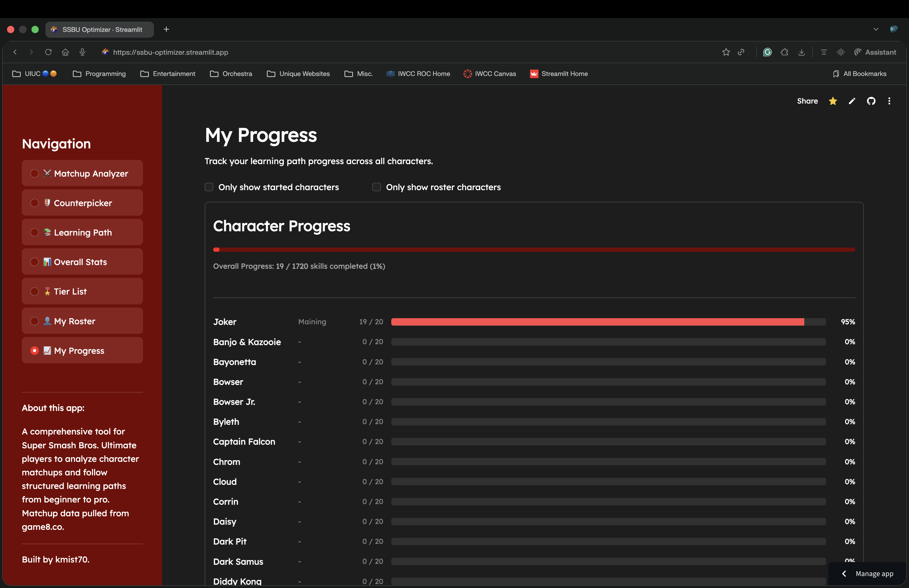Open the Programming bookmarks folder
This screenshot has width=909, height=588.
point(99,74)
